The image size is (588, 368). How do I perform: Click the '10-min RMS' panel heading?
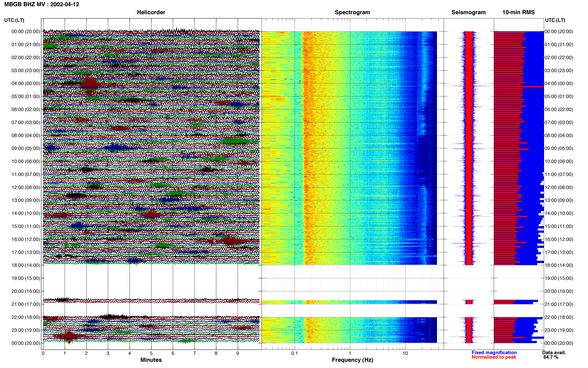pos(518,12)
